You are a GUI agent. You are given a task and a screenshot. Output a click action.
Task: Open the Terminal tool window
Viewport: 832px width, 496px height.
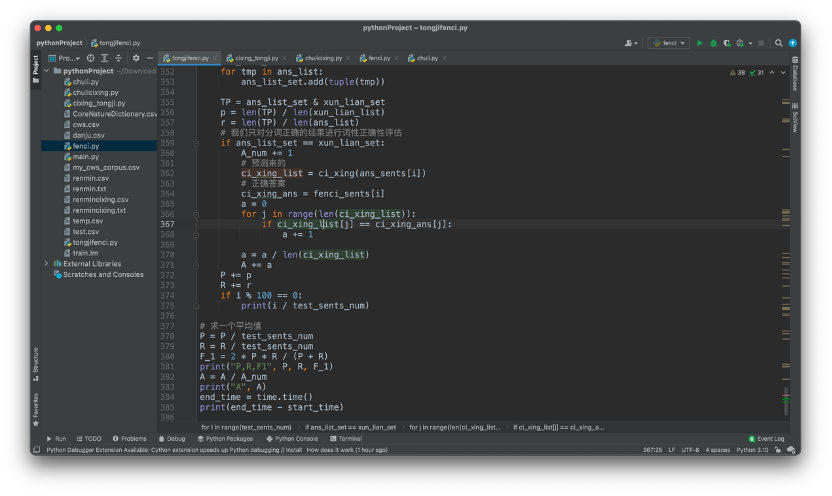coord(346,439)
